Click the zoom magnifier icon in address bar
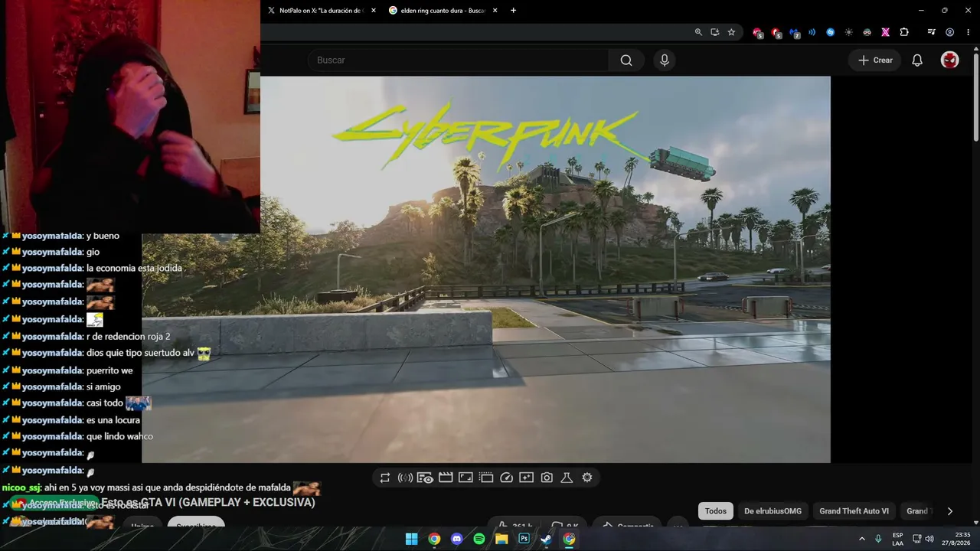 tap(698, 32)
